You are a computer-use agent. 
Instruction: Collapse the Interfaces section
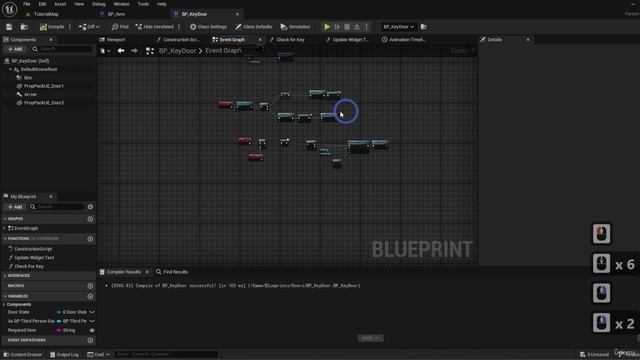(x=5, y=276)
